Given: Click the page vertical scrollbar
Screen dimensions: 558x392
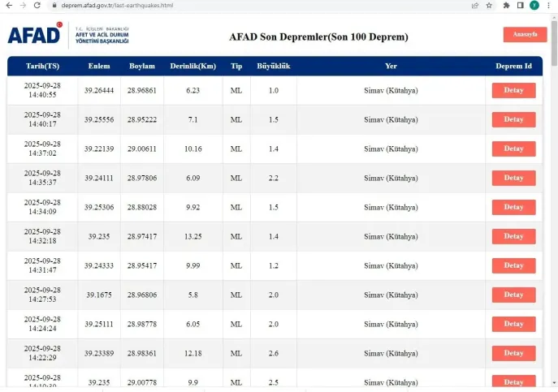Looking at the screenshot, I should (x=553, y=203).
